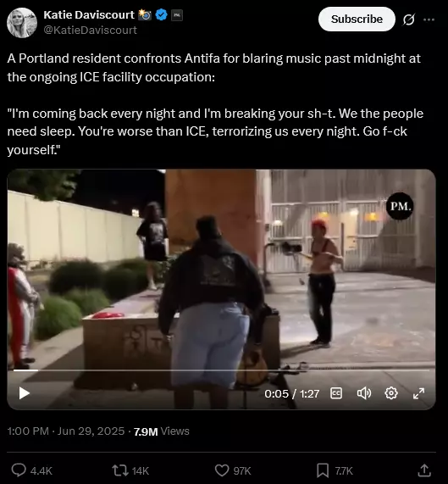Open the Grok explain icon

(409, 19)
